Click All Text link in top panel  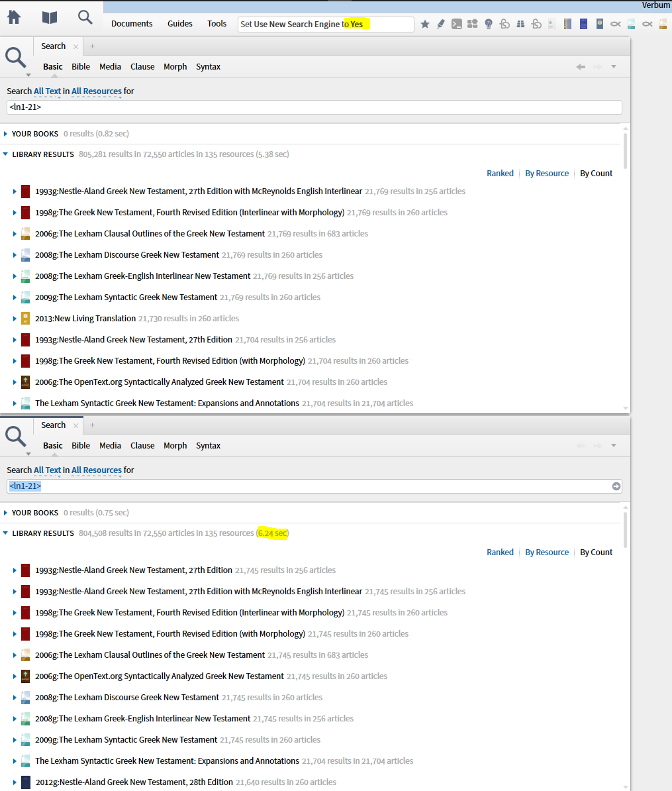48,91
